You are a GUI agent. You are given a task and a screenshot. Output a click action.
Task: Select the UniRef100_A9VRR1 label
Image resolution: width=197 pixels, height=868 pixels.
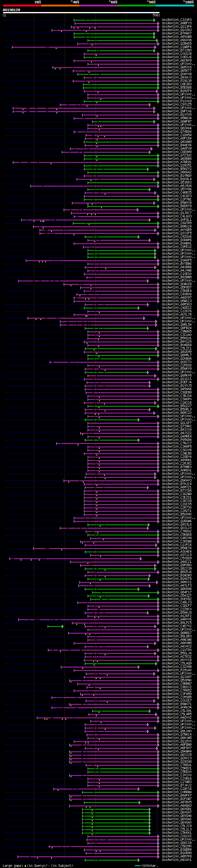pyautogui.click(x=176, y=460)
